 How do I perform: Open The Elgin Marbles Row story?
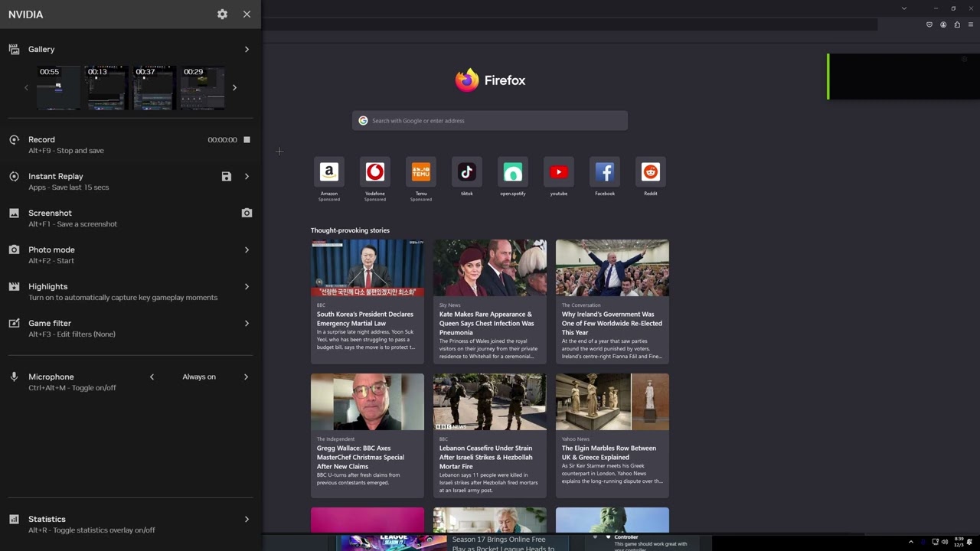click(612, 435)
